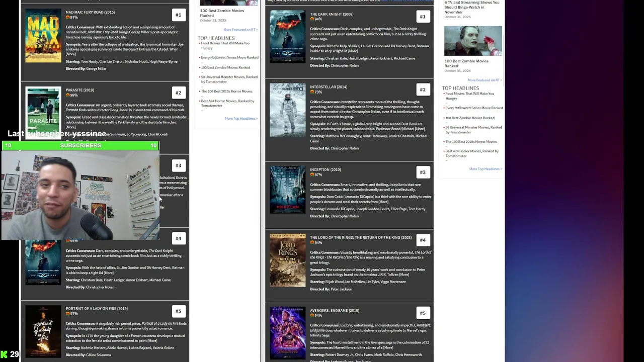Open Best A24 Horror Movies headline on the left page
The width and height of the screenshot is (644, 362).
(x=227, y=104)
